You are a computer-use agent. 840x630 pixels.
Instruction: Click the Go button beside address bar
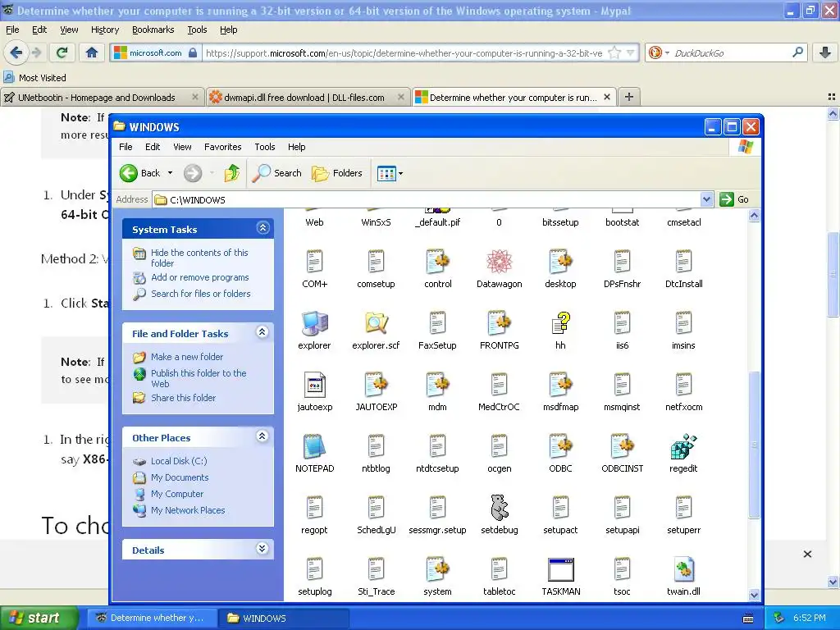tap(735, 199)
